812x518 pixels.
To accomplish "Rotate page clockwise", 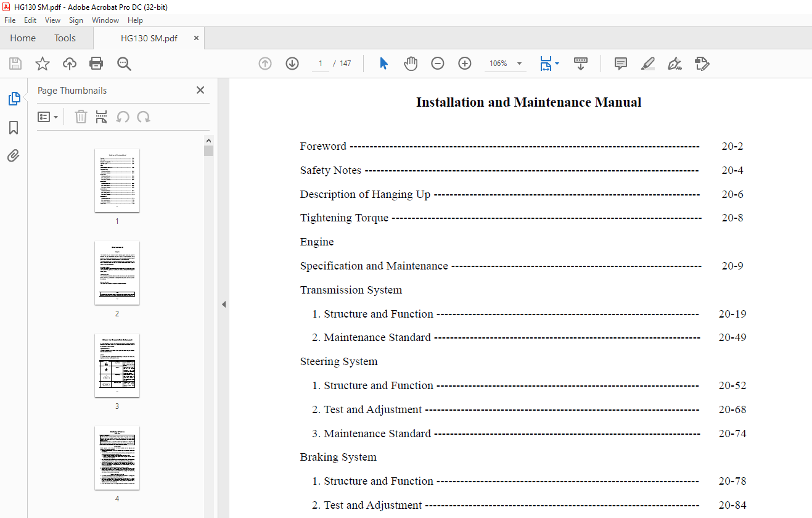I will (144, 117).
